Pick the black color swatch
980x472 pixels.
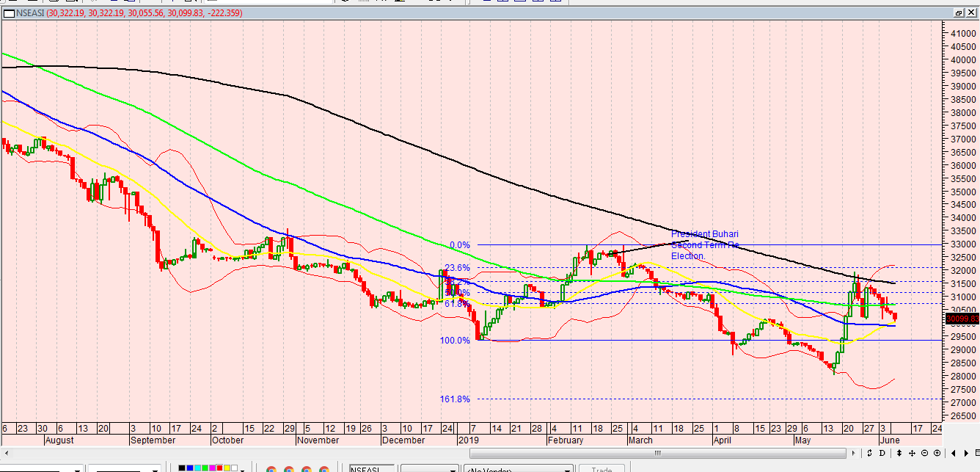click(182, 468)
